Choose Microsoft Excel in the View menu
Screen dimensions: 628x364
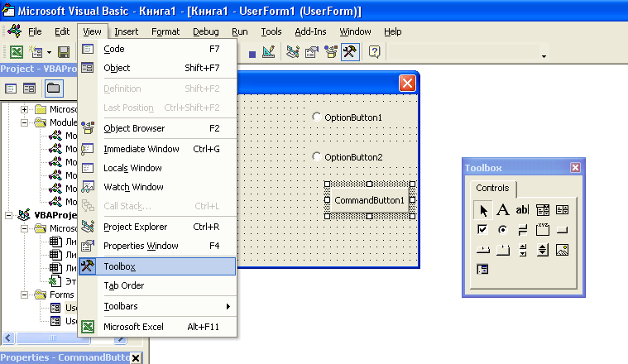[158, 327]
